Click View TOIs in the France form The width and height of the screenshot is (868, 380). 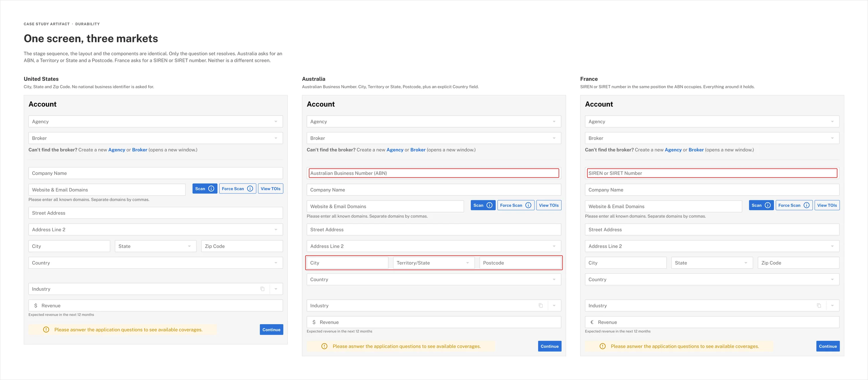tap(827, 205)
